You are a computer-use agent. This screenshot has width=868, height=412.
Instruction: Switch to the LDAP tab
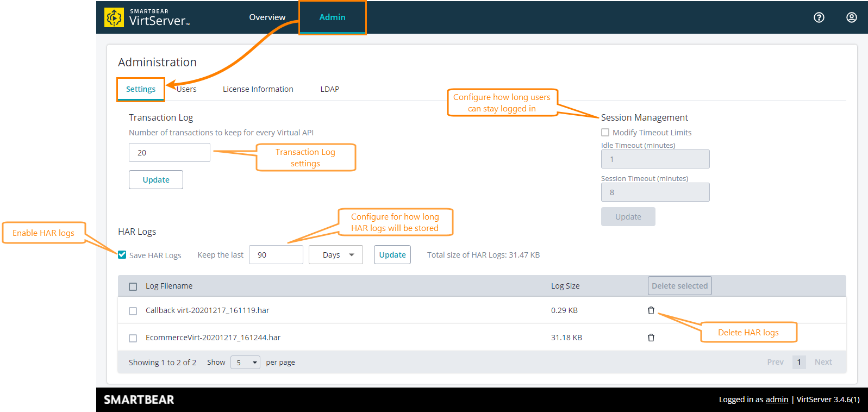point(330,89)
